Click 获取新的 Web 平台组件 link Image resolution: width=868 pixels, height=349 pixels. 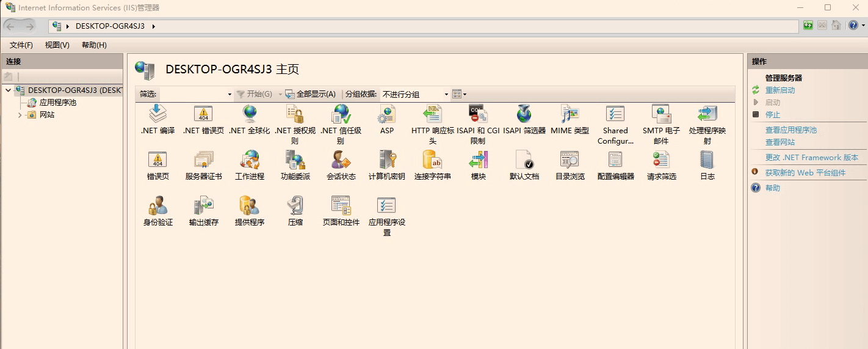[x=806, y=173]
